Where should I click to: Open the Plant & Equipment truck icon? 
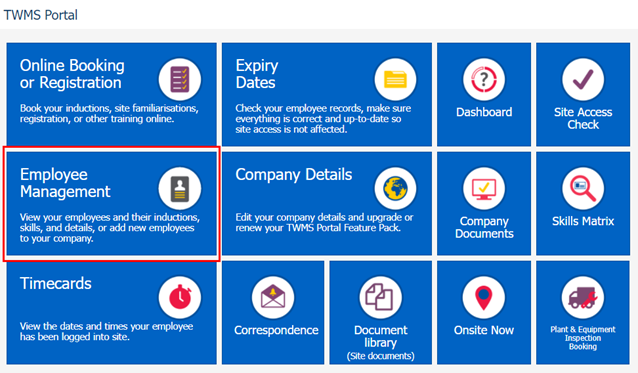tap(583, 298)
